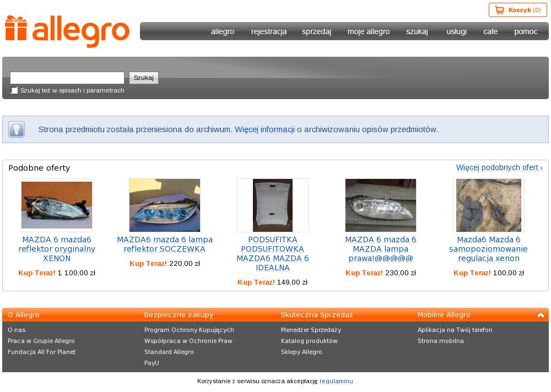
Task: Open the PayU footer link
Action: (x=152, y=363)
